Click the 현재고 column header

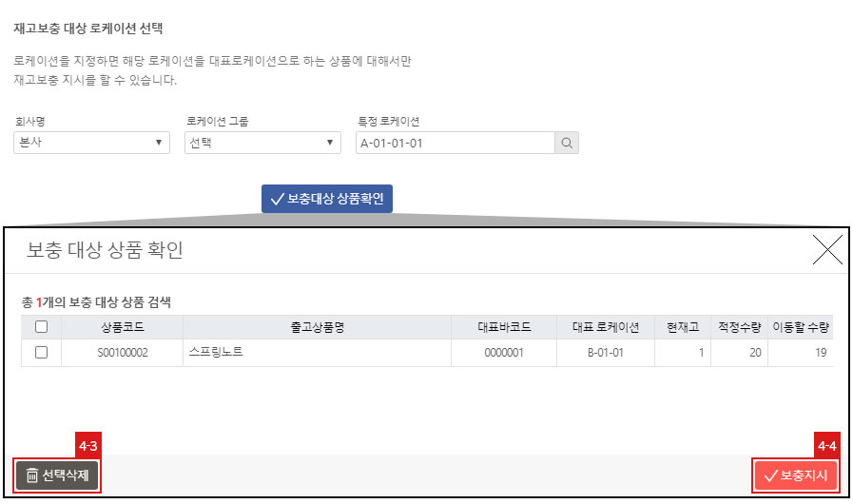(683, 327)
